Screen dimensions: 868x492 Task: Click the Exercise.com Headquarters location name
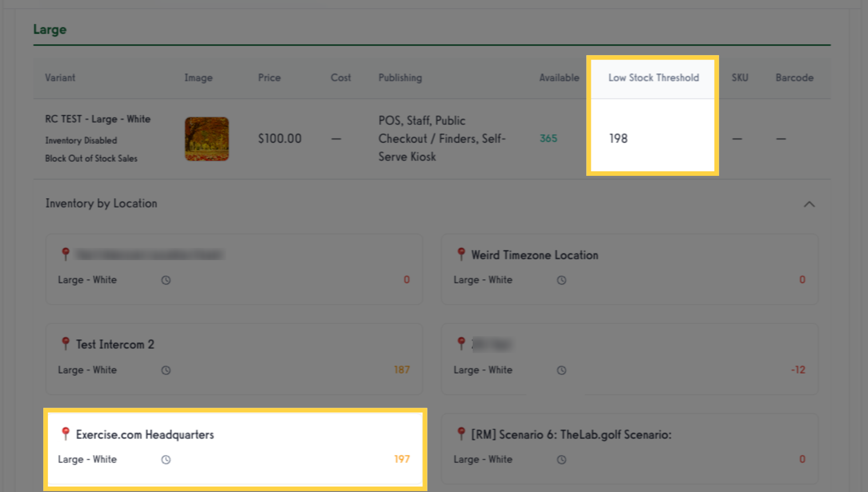point(145,435)
